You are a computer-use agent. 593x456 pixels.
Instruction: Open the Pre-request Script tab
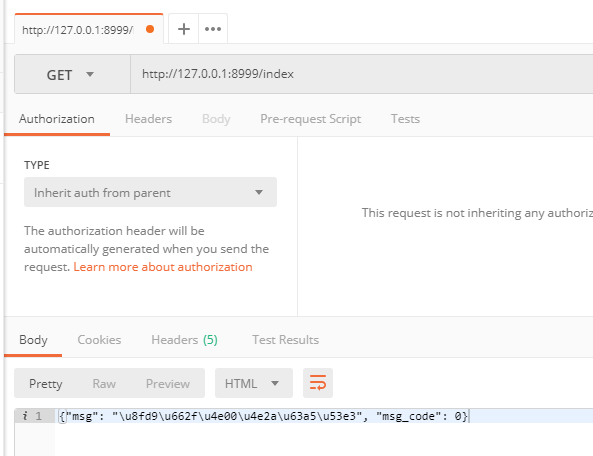pyautogui.click(x=310, y=119)
